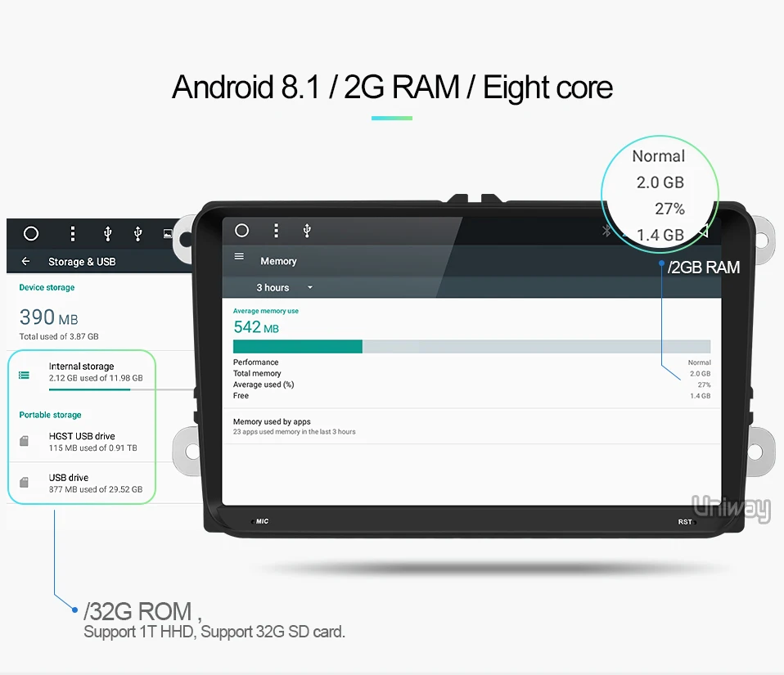Tap the HGST USB drive SD icon
The width and height of the screenshot is (784, 675).
coord(24,441)
